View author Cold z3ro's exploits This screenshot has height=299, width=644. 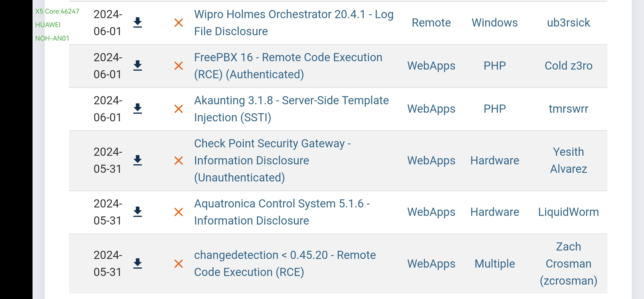pos(568,66)
